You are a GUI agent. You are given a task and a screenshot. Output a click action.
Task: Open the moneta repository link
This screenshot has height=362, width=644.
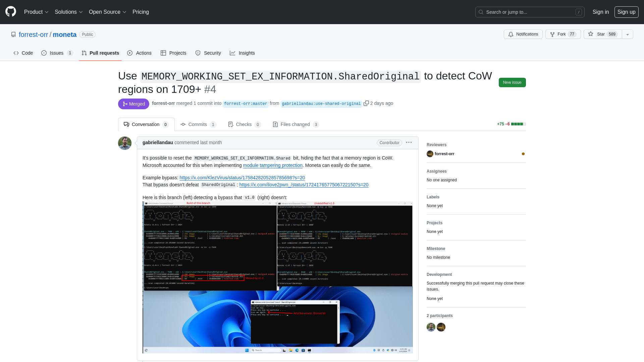pos(64,35)
